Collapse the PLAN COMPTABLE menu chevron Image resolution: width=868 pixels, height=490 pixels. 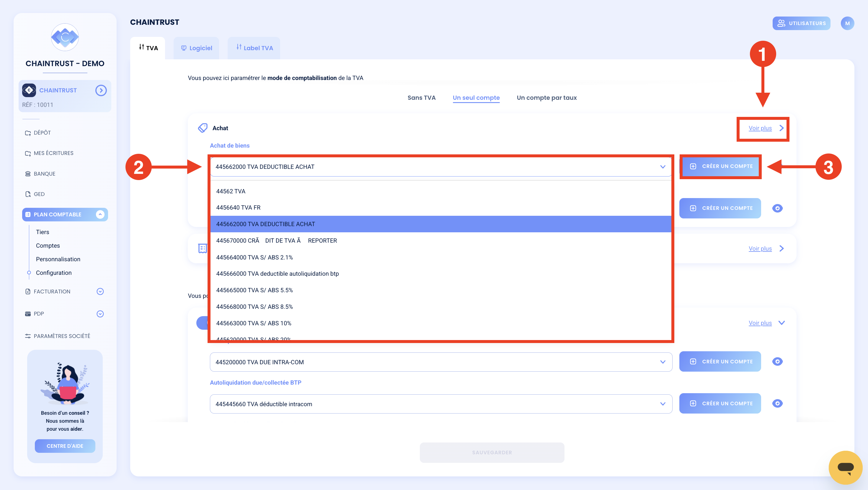click(x=100, y=215)
